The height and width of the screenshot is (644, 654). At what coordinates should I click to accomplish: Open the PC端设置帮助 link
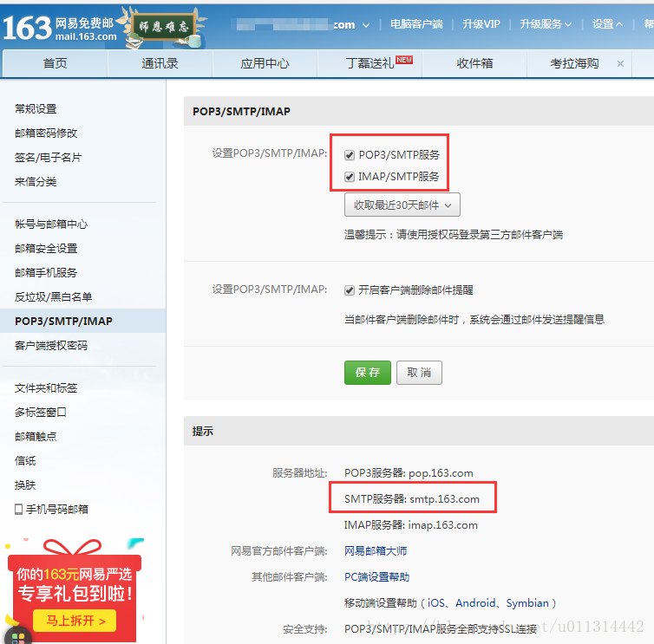[x=376, y=577]
